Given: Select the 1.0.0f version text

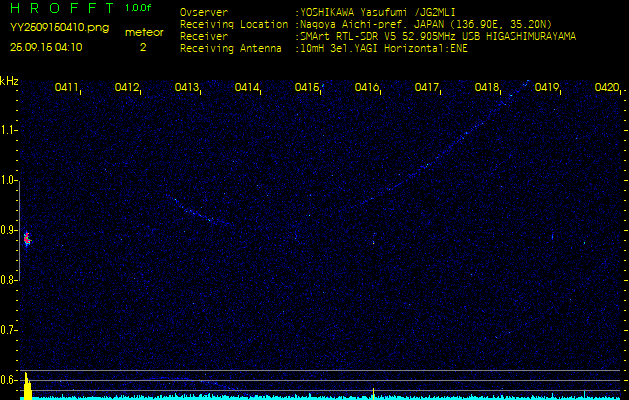Looking at the screenshot, I should pyautogui.click(x=139, y=8).
